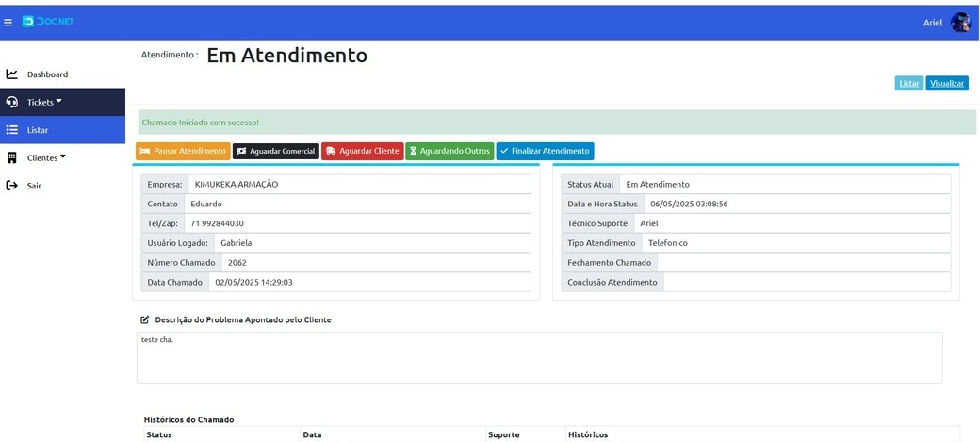Click the Contato field Eduardo

357,204
